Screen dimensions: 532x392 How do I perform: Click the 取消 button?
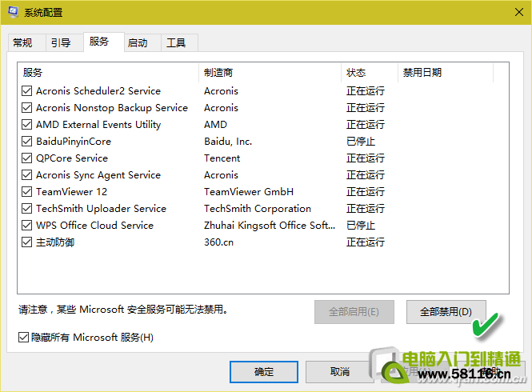(x=340, y=372)
